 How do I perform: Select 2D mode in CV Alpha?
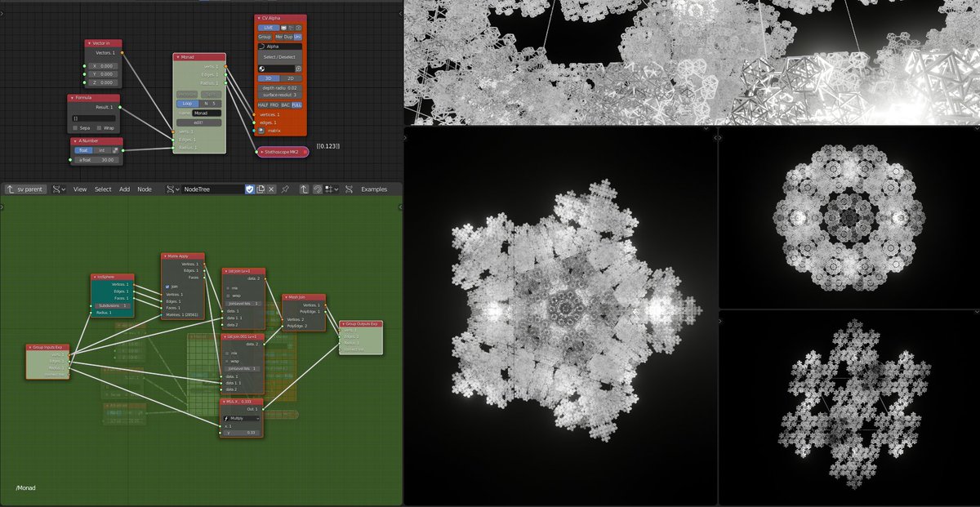tap(291, 78)
